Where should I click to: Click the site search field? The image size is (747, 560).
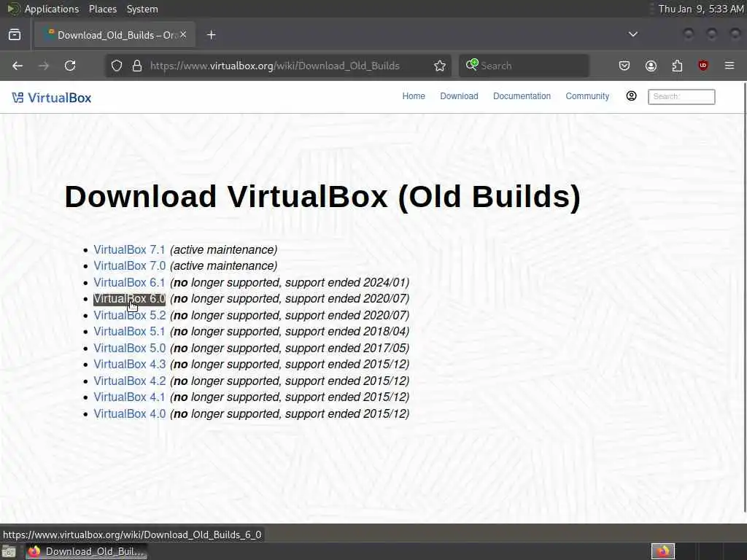coord(681,97)
